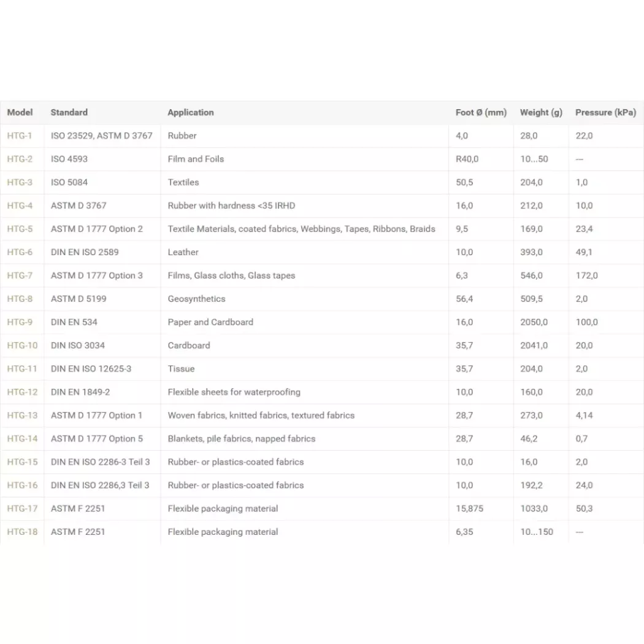Screen dimensions: 644x644
Task: Click the Pressure (kPa) column header
Action: click(x=605, y=112)
